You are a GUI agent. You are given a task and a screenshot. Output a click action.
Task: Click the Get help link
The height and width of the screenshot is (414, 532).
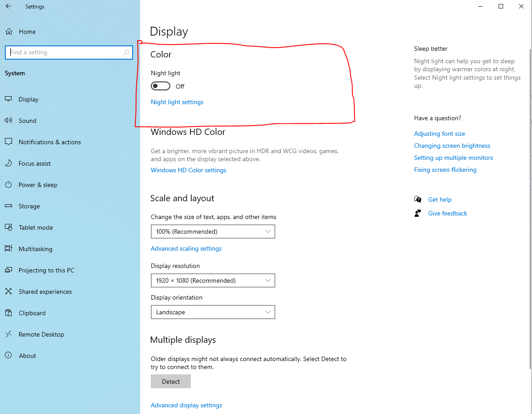point(440,200)
